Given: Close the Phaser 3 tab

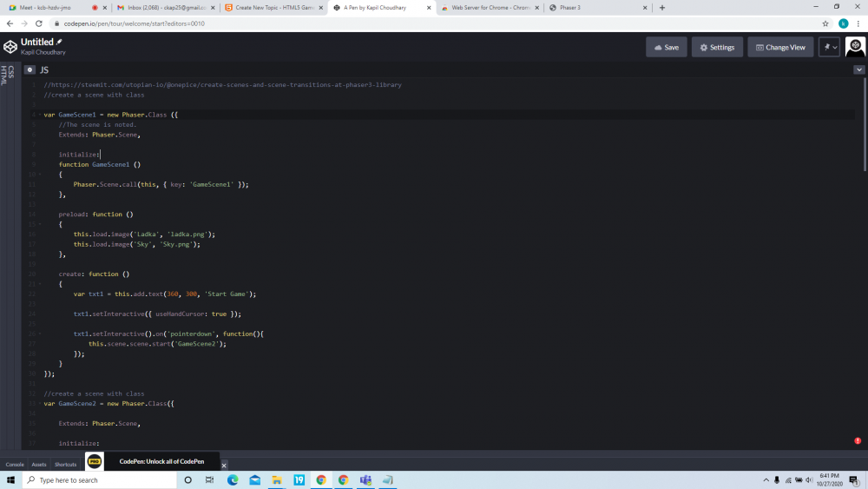Looking at the screenshot, I should (644, 8).
